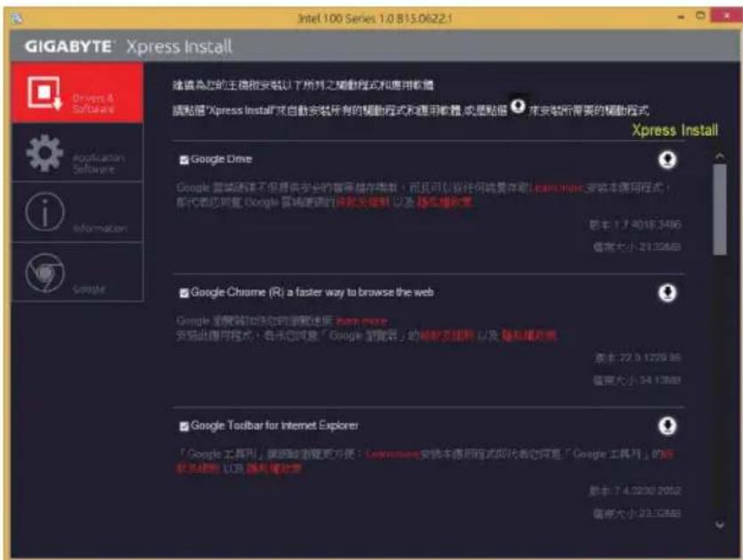This screenshot has width=743, height=560.
Task: Open Google Drive privacy policy link
Action: 445,202
